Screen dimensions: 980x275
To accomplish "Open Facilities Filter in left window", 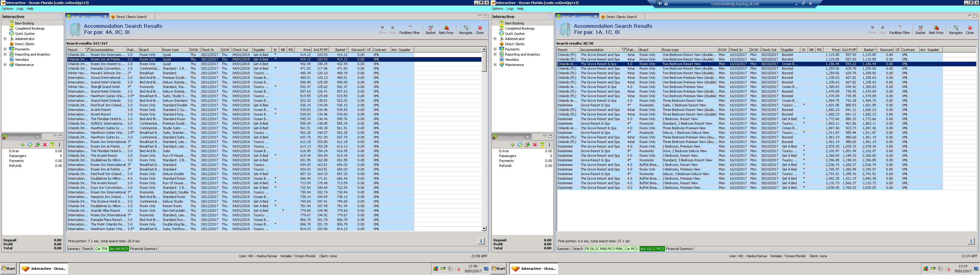I will [409, 29].
